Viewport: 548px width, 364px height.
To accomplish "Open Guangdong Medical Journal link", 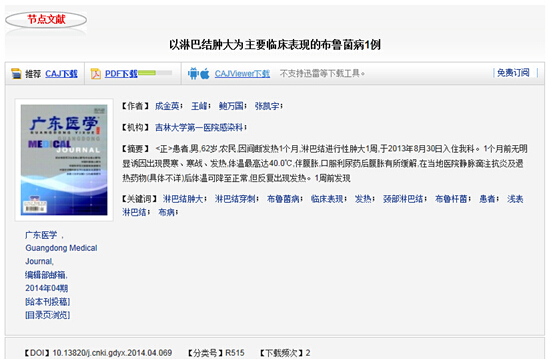I will [x=61, y=255].
